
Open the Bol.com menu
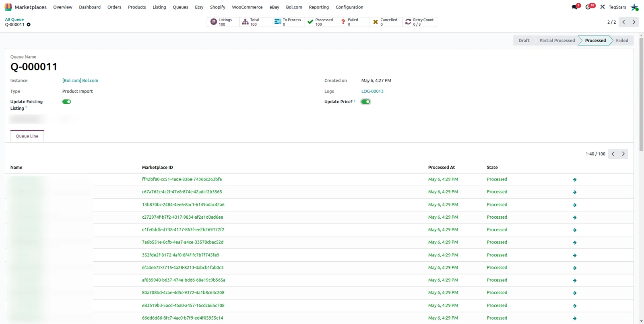(x=294, y=7)
